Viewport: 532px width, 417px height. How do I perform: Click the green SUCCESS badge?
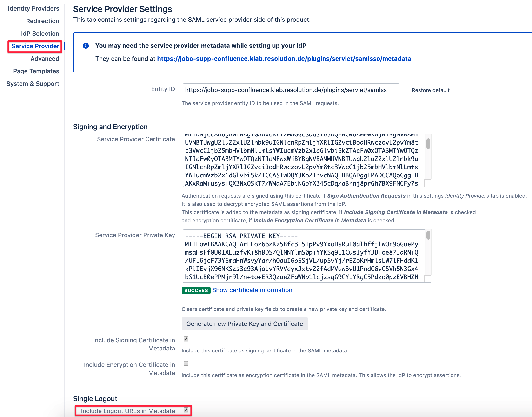[x=196, y=290]
